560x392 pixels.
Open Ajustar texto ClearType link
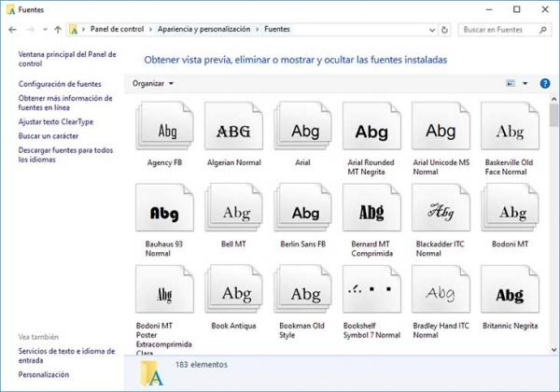[56, 121]
